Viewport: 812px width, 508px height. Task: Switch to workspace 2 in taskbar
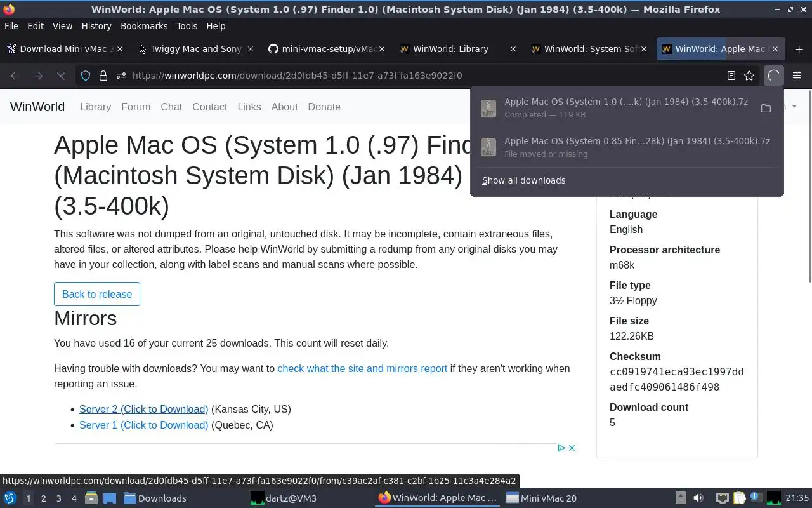coord(43,498)
